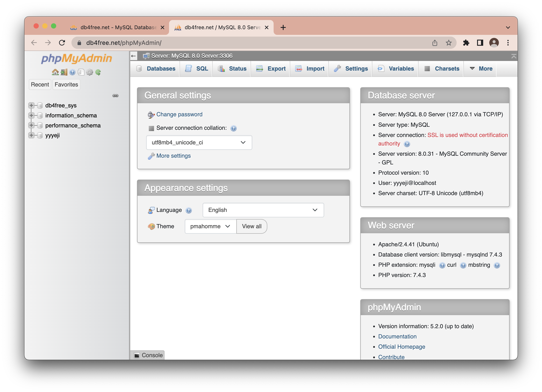Open the Contribute link

391,357
